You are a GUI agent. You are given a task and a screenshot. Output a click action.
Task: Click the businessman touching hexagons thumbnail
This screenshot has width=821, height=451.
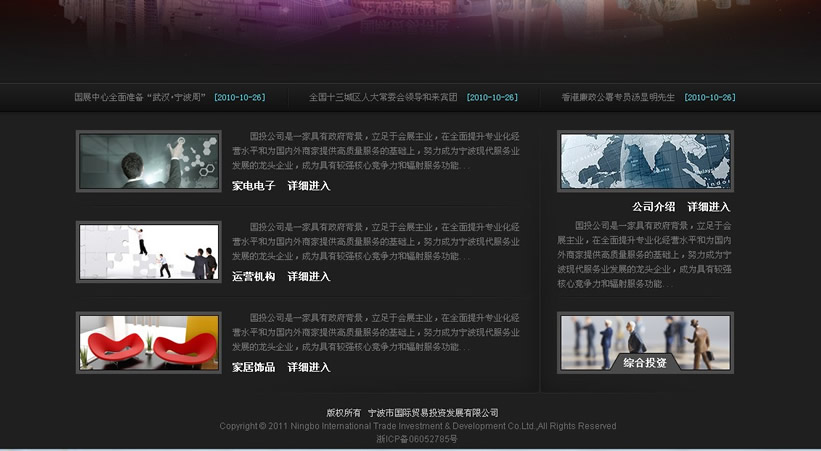click(x=149, y=161)
